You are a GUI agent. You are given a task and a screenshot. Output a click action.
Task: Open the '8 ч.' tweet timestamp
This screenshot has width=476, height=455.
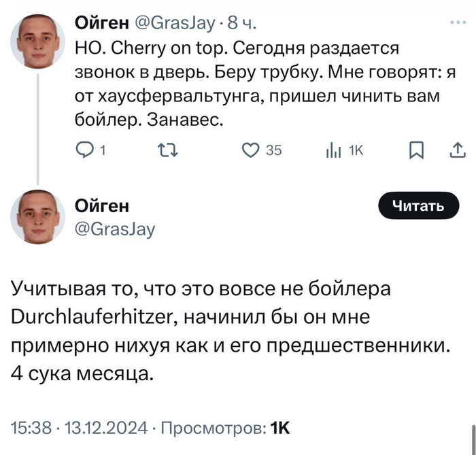coord(241,24)
